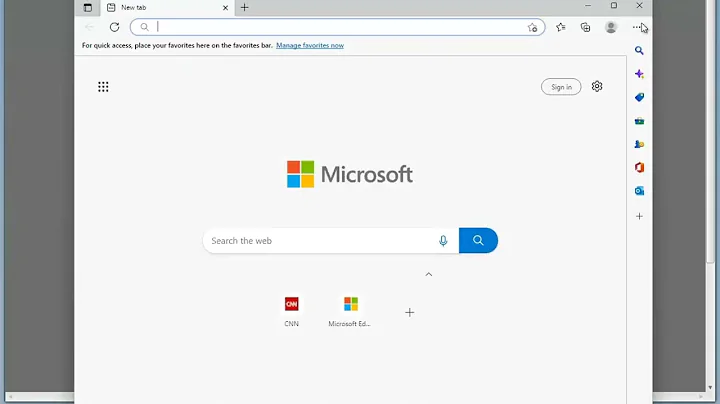Click the Refresh page icon
This screenshot has height=404, width=720.
114,27
